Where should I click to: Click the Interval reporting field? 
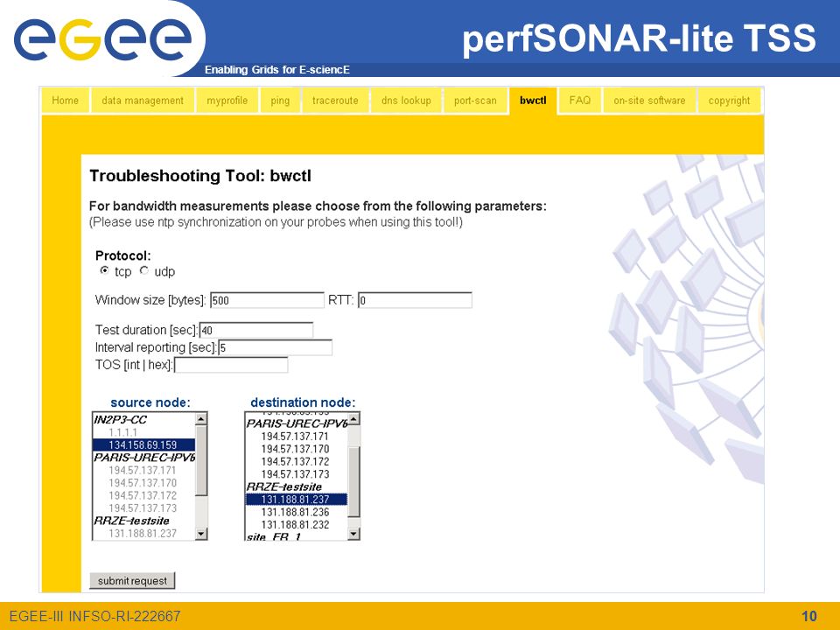276,347
